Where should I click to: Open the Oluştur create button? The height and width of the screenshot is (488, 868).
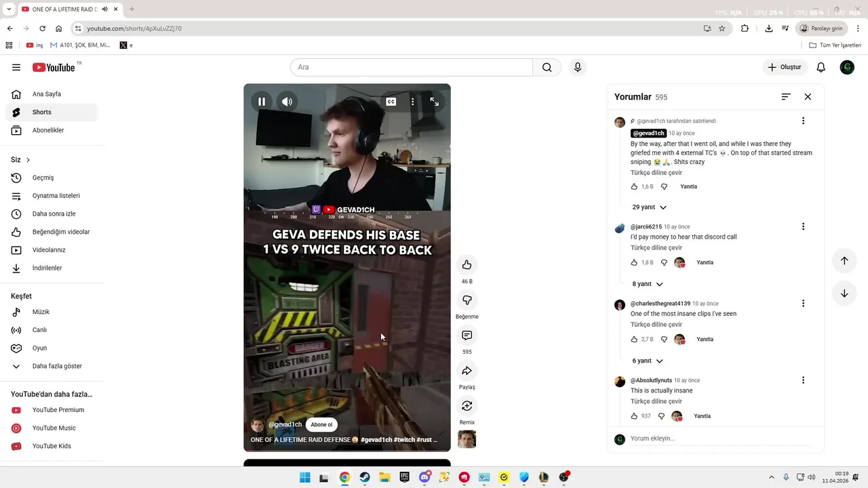[x=785, y=67]
